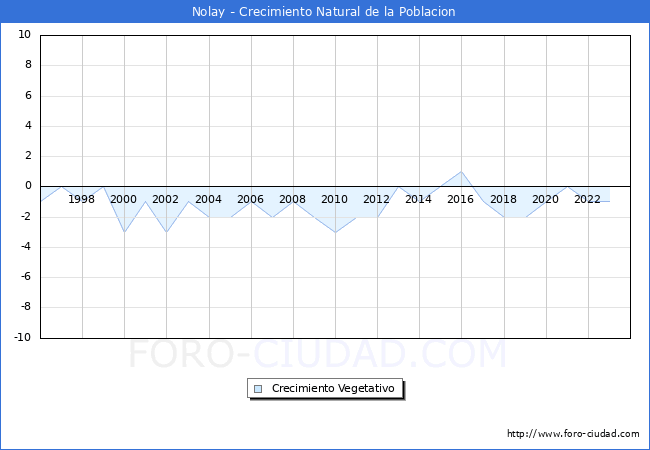Click the year label 2012

(376, 199)
